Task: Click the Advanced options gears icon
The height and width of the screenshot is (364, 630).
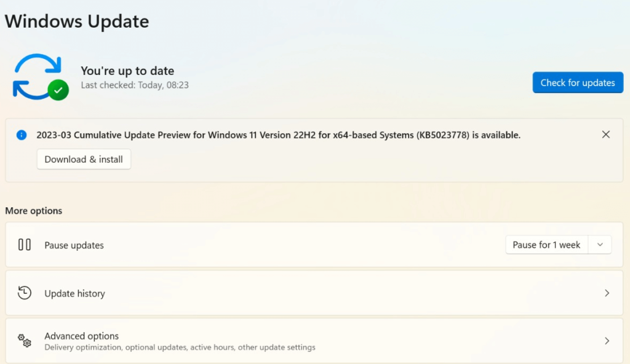Action: tap(25, 341)
